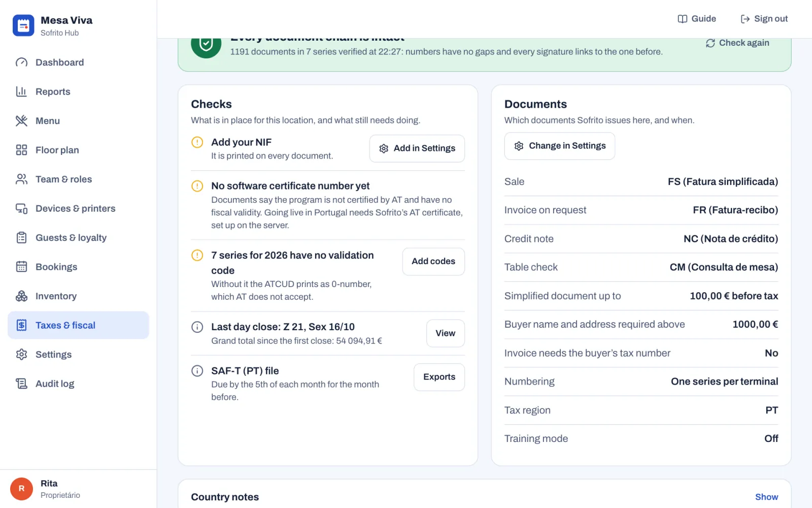Click the Inventory boxes icon
Screen dimensions: 812x508
(21, 296)
